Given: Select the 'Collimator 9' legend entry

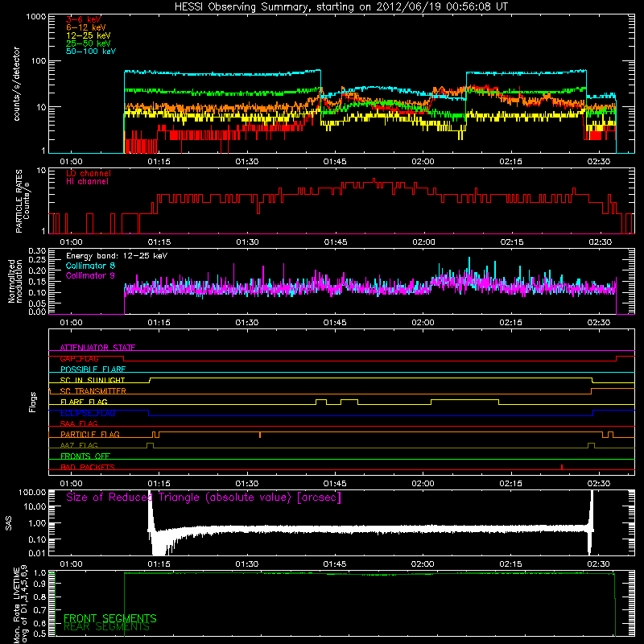Looking at the screenshot, I should [90, 275].
